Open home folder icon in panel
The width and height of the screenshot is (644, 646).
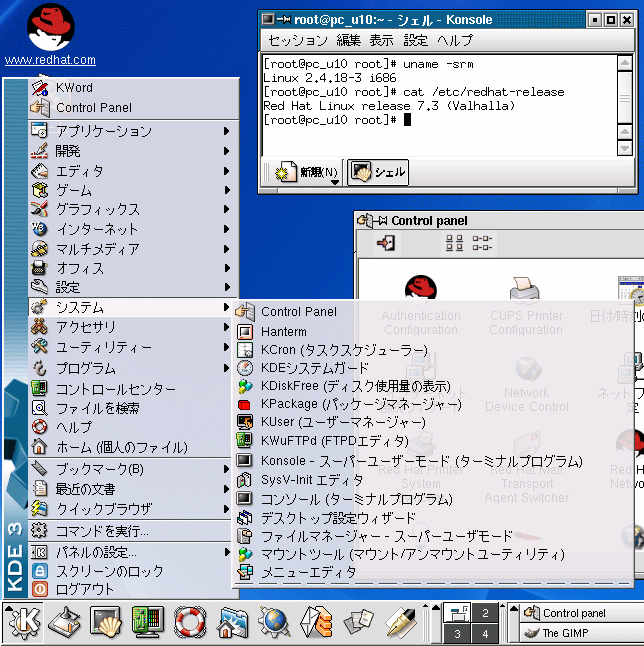pos(232,621)
